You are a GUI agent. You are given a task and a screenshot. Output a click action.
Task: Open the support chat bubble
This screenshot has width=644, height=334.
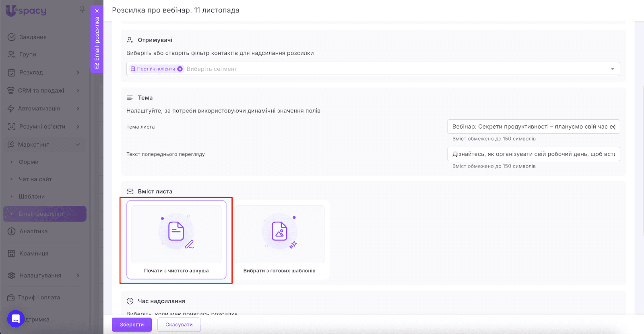point(16,319)
